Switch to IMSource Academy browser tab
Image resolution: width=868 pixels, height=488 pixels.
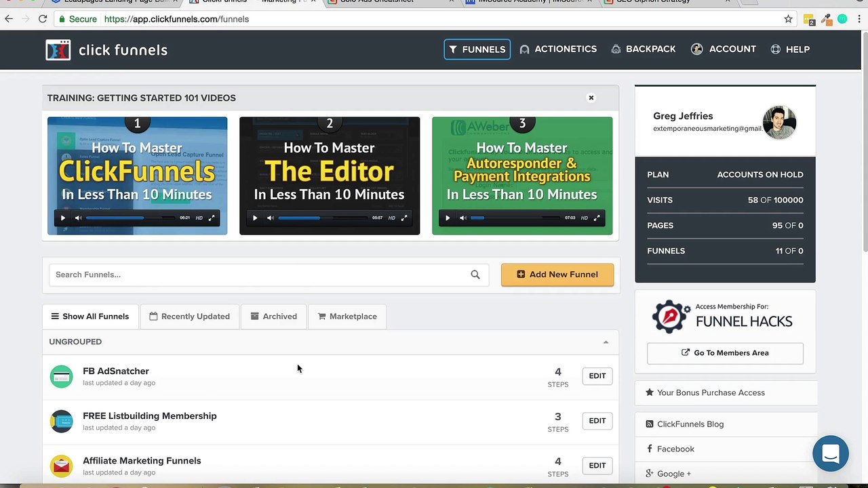pos(528,1)
